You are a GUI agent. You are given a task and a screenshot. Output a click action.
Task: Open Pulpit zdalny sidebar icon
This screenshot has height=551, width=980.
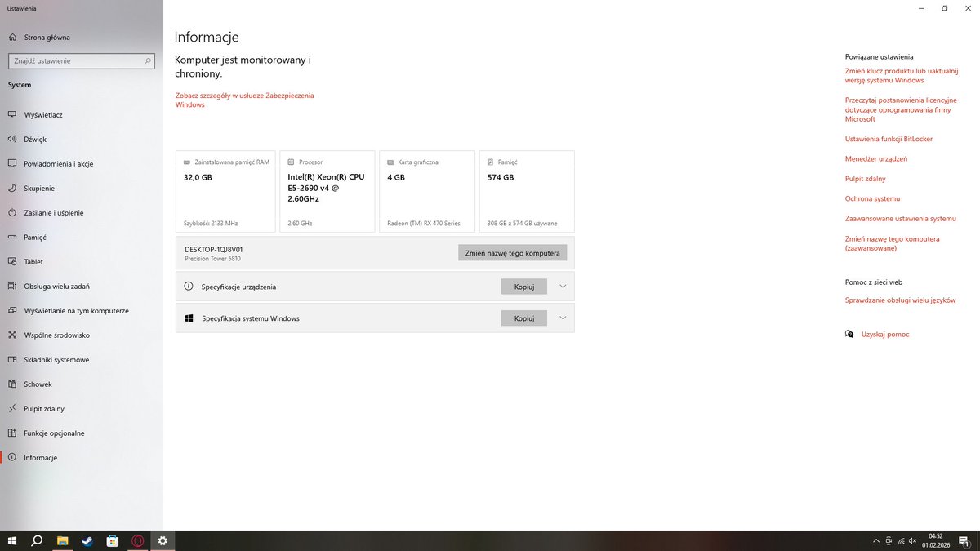click(x=12, y=409)
